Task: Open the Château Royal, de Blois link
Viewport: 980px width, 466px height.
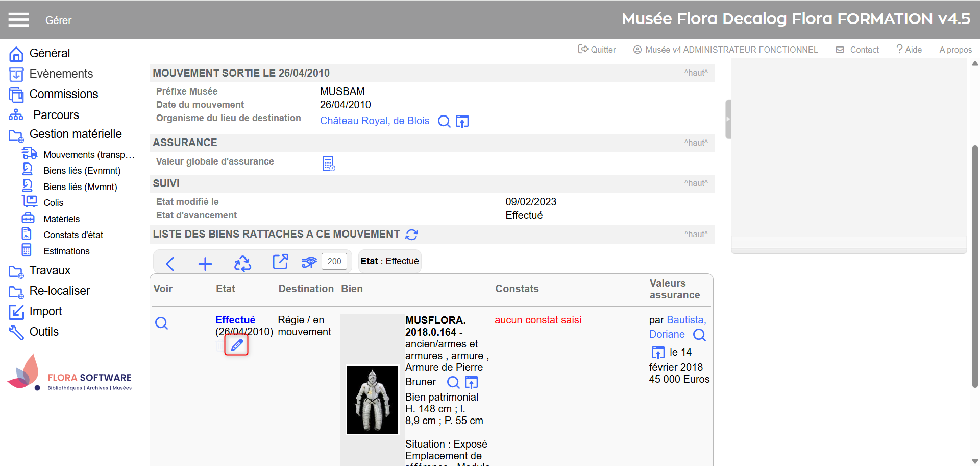Action: pos(374,121)
